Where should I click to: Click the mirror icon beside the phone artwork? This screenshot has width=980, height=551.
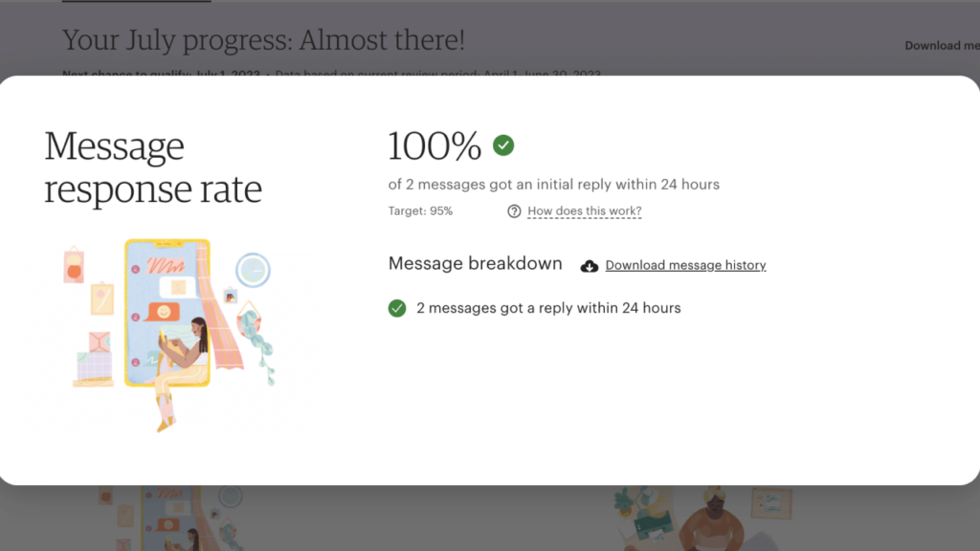coord(252,271)
